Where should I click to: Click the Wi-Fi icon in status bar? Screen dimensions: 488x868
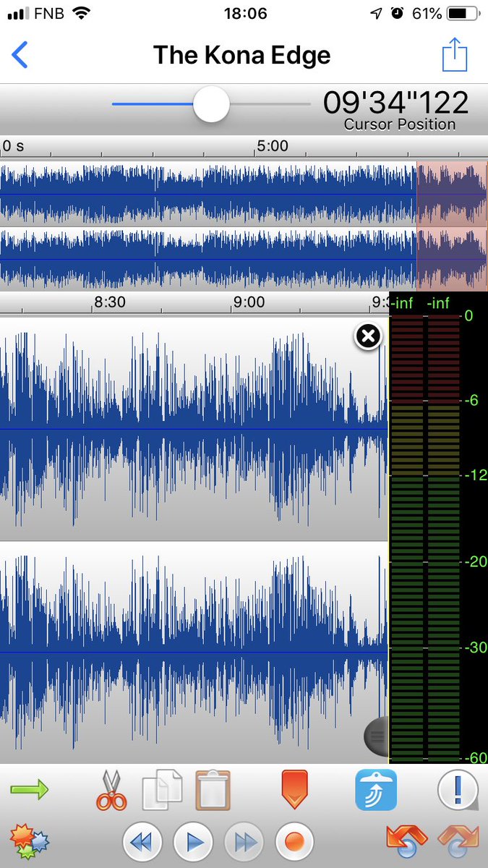point(82,14)
